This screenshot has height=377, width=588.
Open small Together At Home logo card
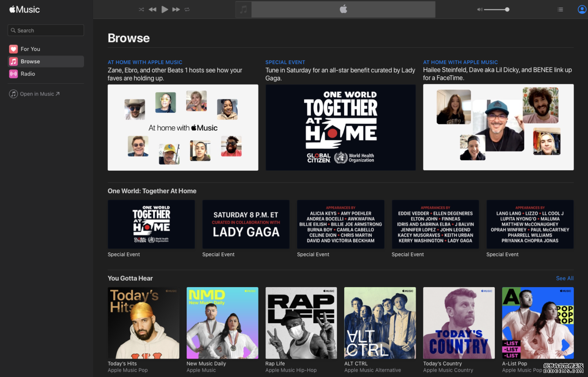pyautogui.click(x=151, y=224)
